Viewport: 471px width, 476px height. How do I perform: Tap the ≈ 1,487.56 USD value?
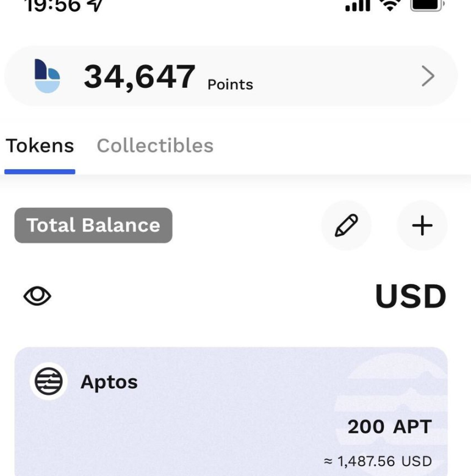point(378,461)
